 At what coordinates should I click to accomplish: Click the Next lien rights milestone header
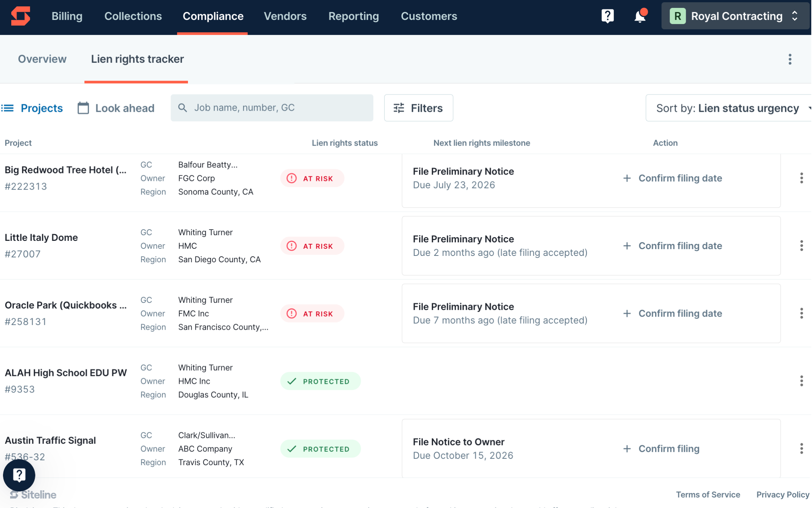click(482, 143)
